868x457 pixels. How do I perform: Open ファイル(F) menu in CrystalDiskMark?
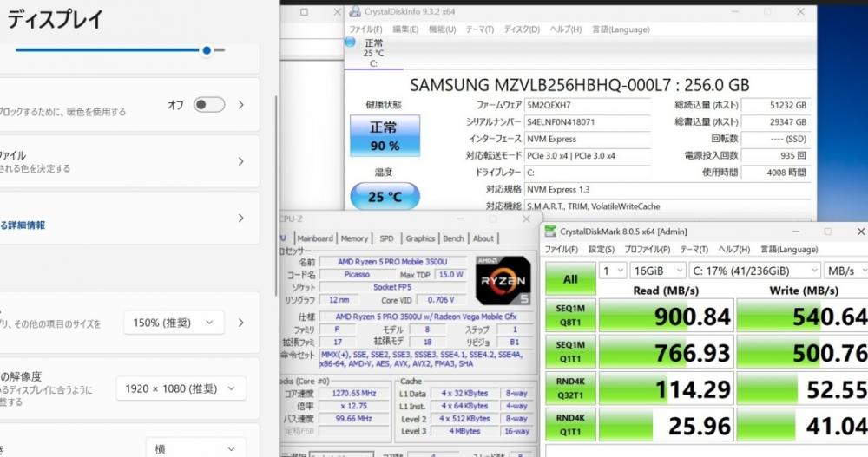click(562, 250)
